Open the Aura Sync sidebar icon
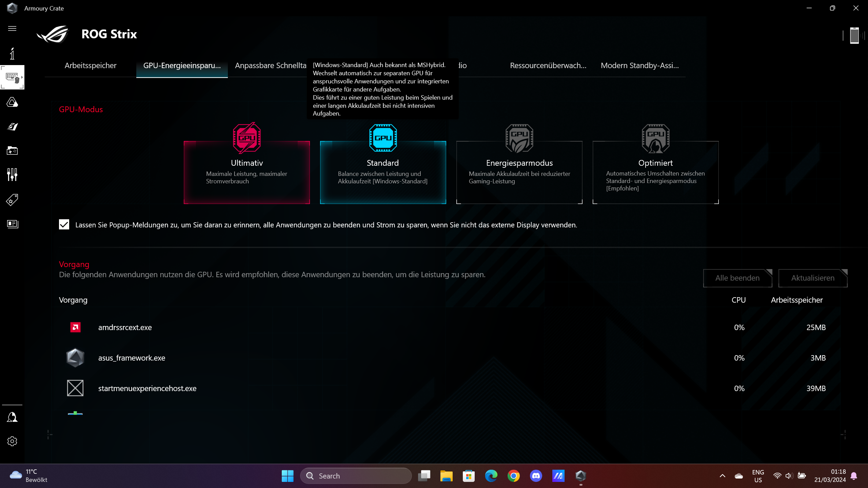The image size is (868, 488). pyautogui.click(x=12, y=102)
